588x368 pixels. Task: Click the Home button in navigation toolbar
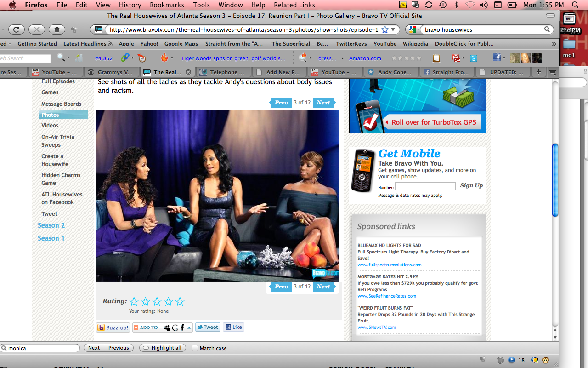pyautogui.click(x=57, y=29)
